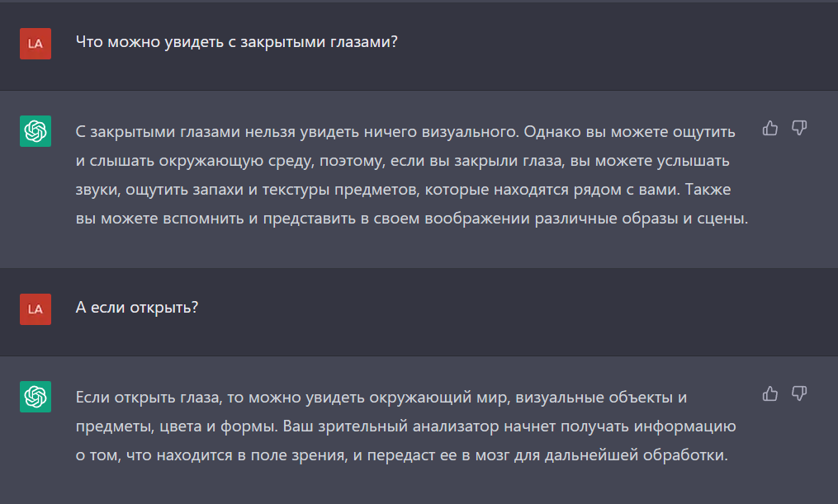Image resolution: width=838 pixels, height=504 pixels.
Task: Click the thumbs up icon on the second answer
Action: pyautogui.click(x=769, y=395)
